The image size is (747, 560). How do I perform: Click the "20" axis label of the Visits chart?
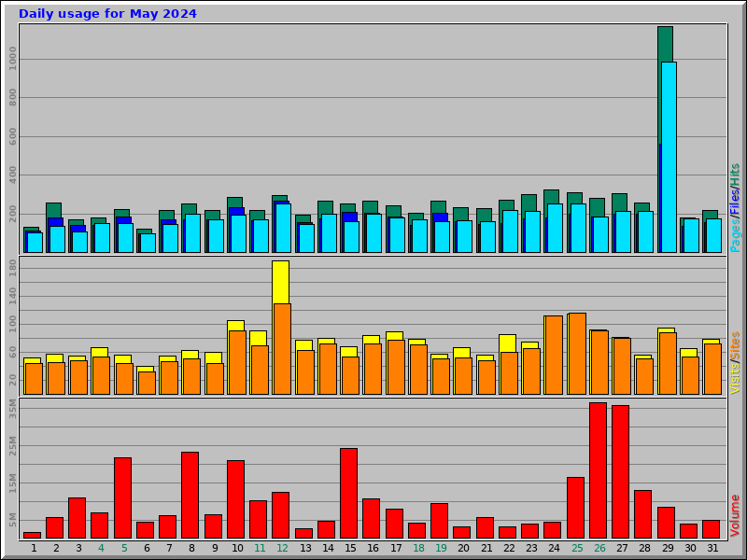pos(12,380)
